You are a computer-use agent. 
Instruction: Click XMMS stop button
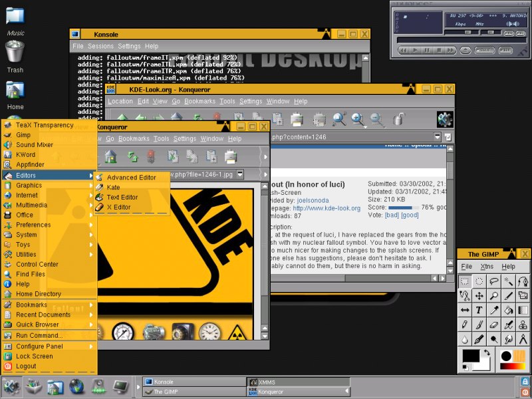pyautogui.click(x=439, y=51)
